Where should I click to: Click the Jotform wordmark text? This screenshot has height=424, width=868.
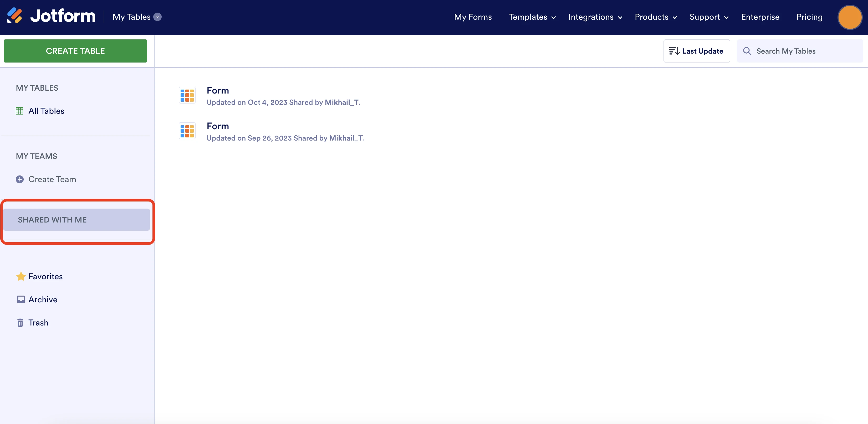coord(63,16)
